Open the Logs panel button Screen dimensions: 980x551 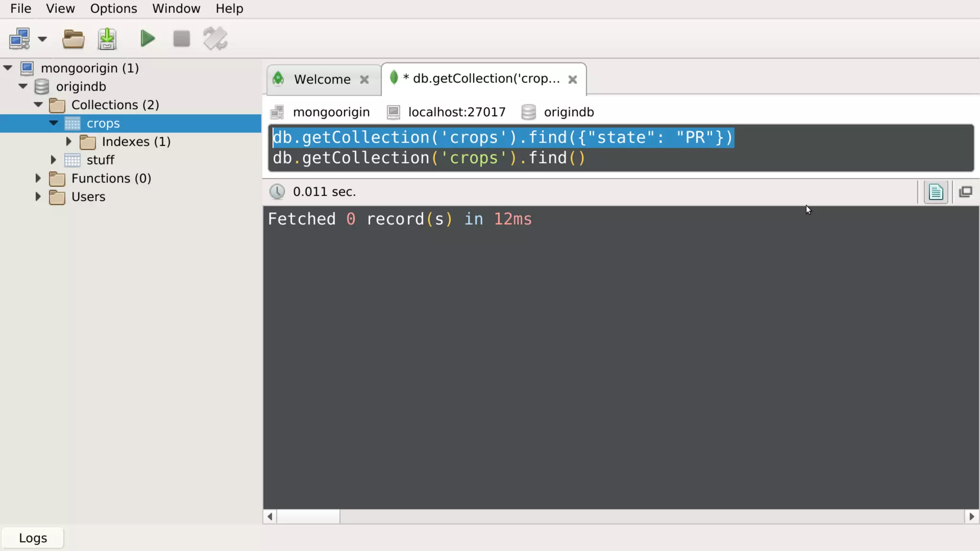33,538
